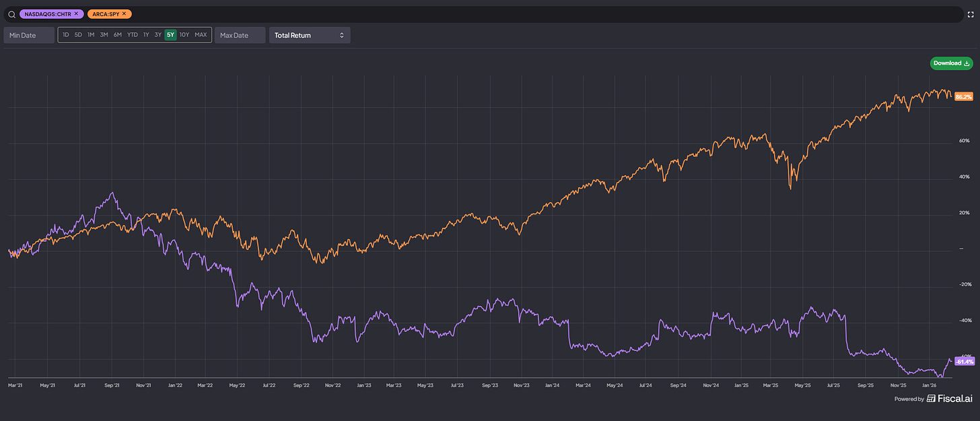This screenshot has width=980, height=421.
Task: Open fullscreen chart view icon
Action: pyautogui.click(x=971, y=14)
